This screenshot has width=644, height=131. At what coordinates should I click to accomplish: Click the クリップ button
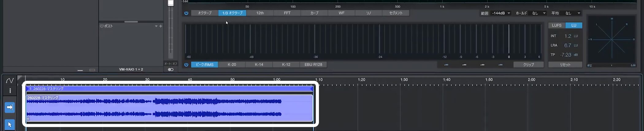tap(528, 65)
